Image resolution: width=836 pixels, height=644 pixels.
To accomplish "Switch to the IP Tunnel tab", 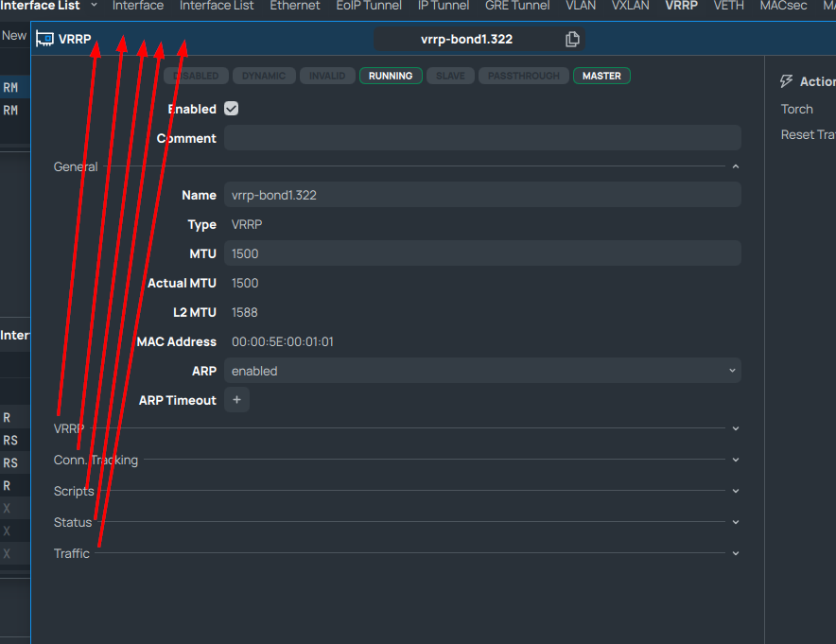I will 444,6.
